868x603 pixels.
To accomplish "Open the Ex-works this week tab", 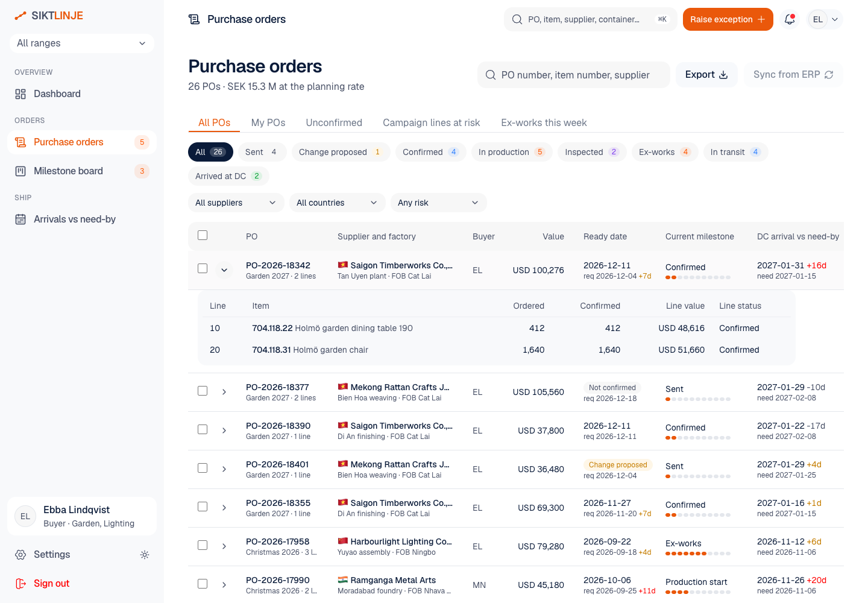I will tap(544, 122).
